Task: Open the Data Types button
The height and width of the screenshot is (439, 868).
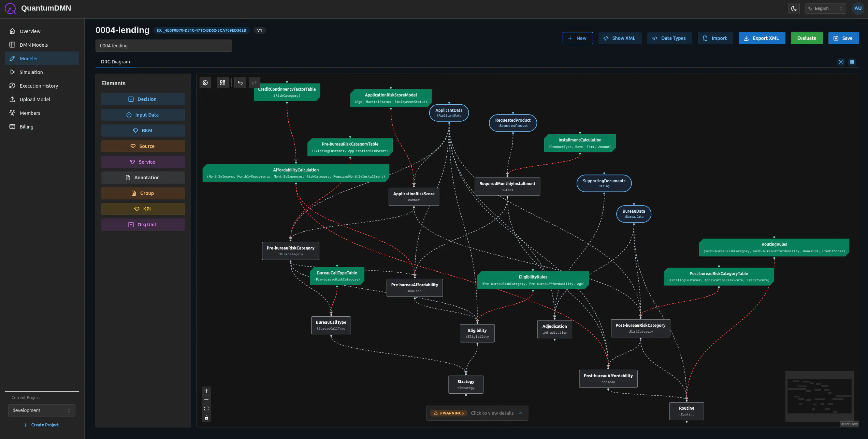Action: [669, 38]
